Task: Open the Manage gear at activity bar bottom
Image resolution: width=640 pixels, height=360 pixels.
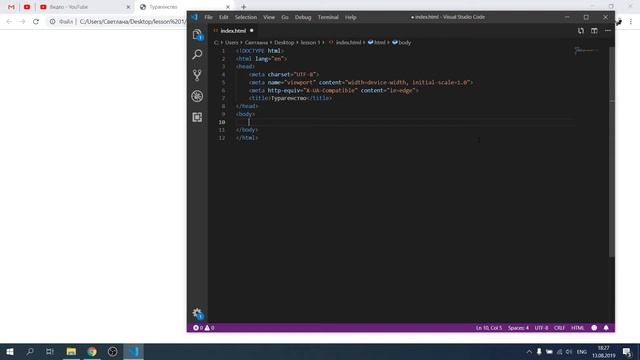Action: [x=198, y=313]
